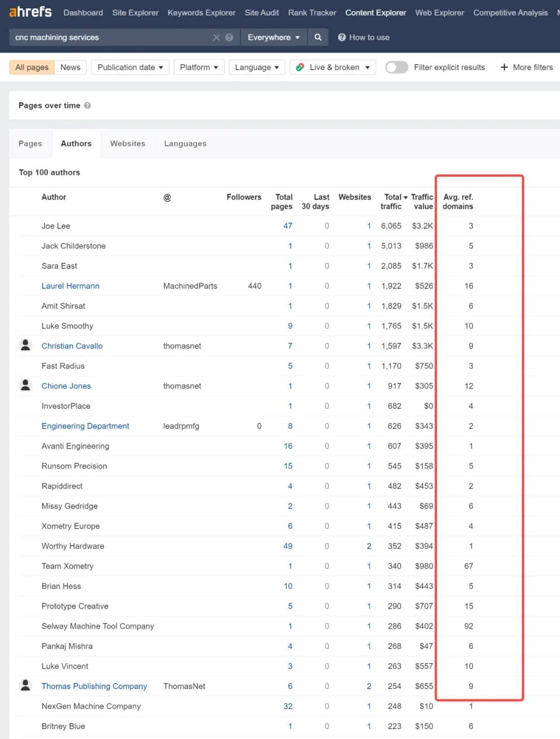The height and width of the screenshot is (739, 560).
Task: Click Last 30 days column header
Action: (315, 201)
